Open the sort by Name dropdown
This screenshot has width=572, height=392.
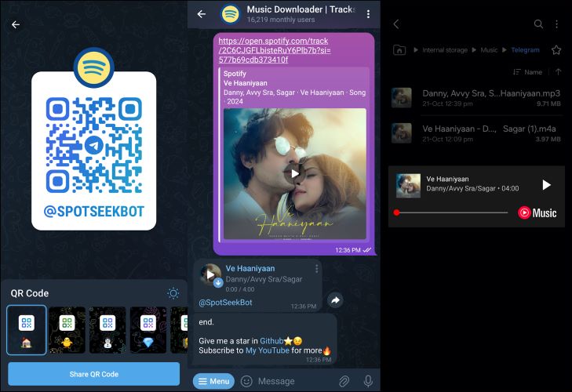tap(527, 72)
